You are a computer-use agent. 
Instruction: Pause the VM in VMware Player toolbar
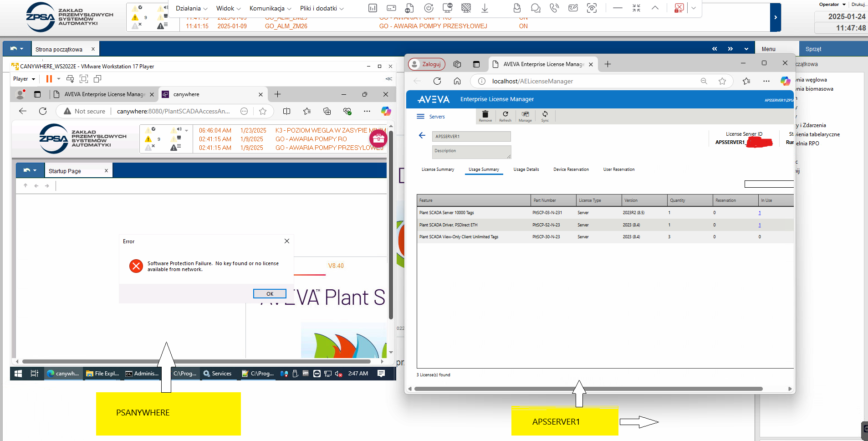point(49,79)
